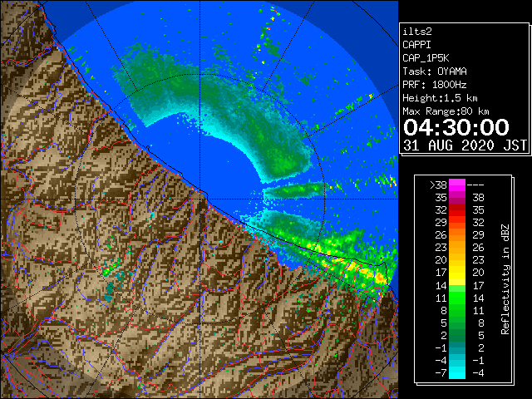Click the '>38' legend value
532x399 pixels.
(x=438, y=185)
